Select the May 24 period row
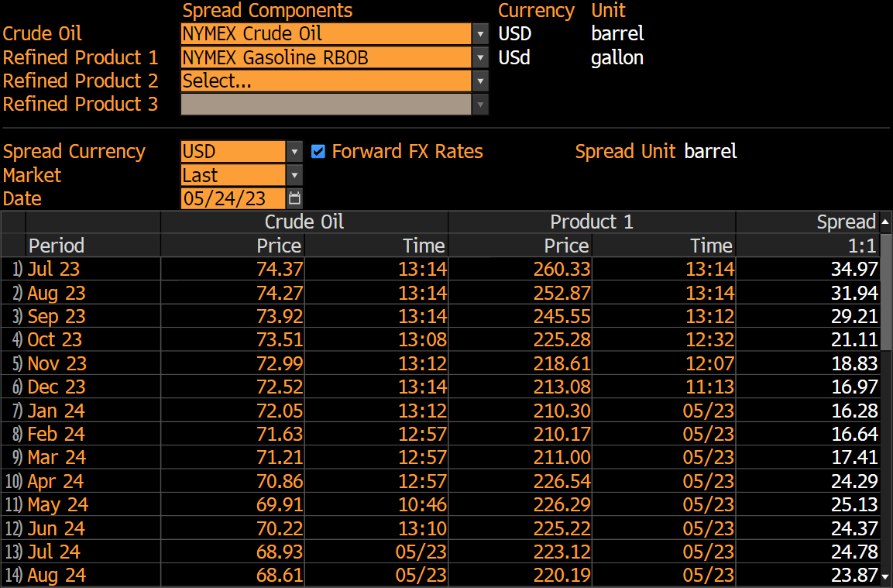 440,505
